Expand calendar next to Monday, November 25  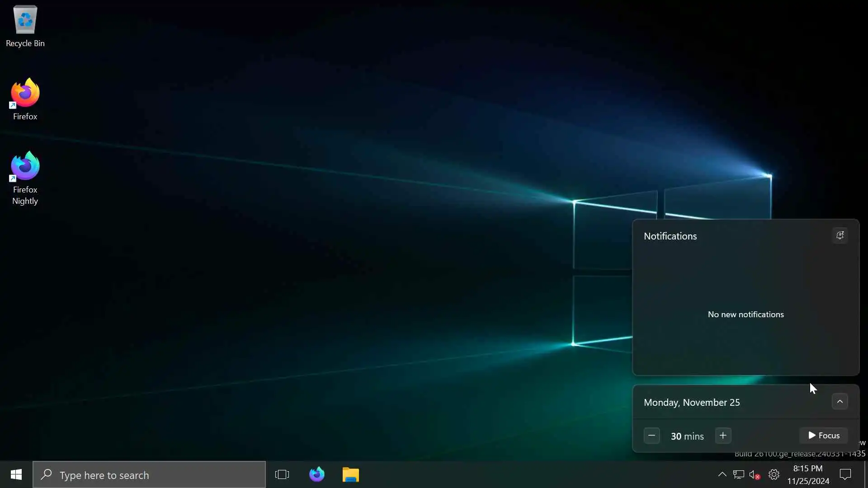pyautogui.click(x=840, y=402)
